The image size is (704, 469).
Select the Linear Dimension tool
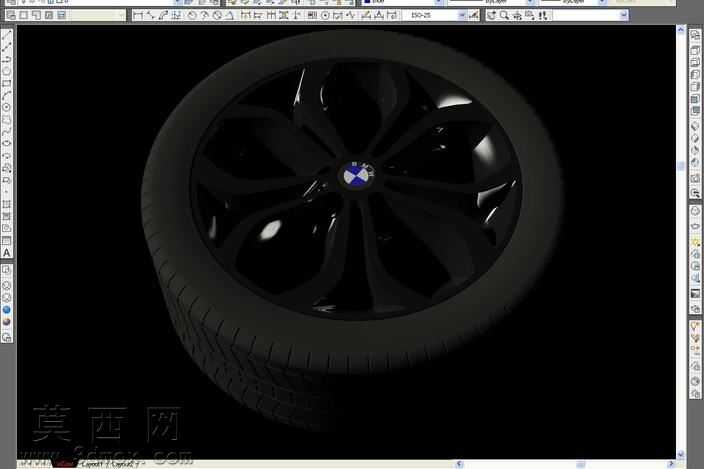[x=138, y=15]
